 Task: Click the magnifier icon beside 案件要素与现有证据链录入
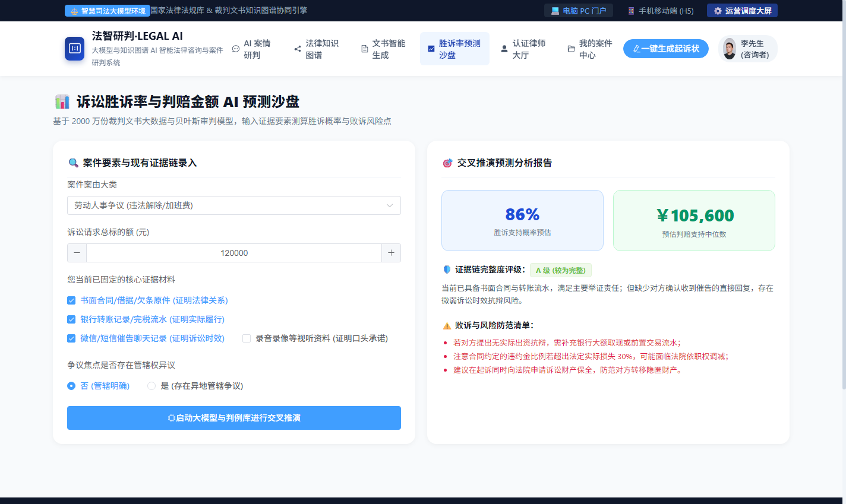[73, 163]
